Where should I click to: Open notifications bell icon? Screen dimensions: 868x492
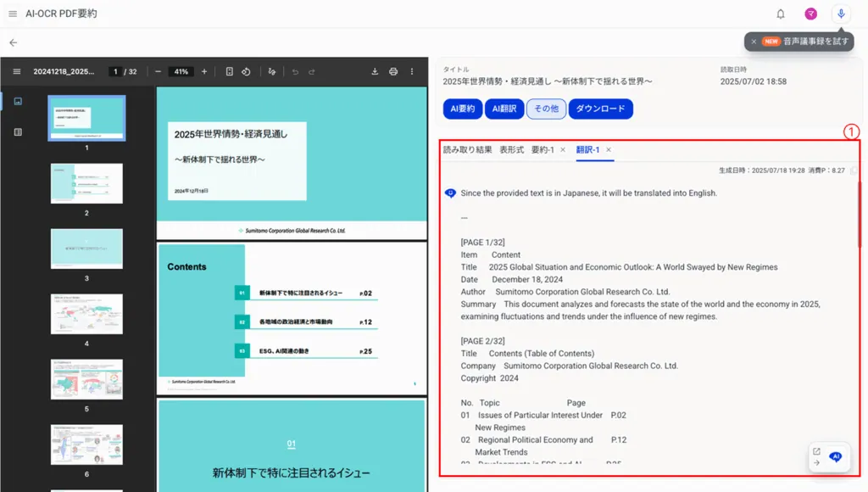pos(781,14)
